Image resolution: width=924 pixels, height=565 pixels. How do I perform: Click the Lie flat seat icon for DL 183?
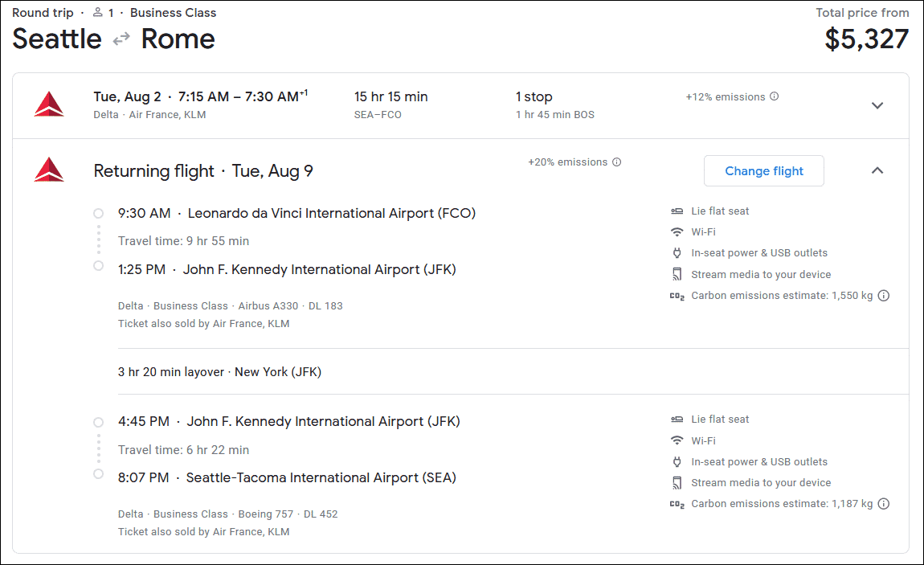click(x=677, y=211)
